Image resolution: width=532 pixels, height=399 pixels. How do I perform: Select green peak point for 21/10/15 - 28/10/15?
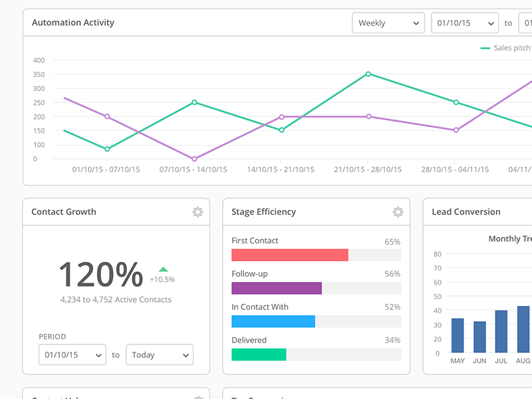[x=368, y=74]
